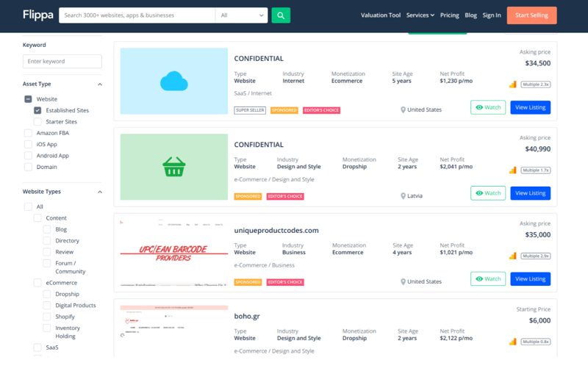This screenshot has height=371, width=588.
Task: Click the cloud icon listing thumbnail
Action: pos(174,81)
